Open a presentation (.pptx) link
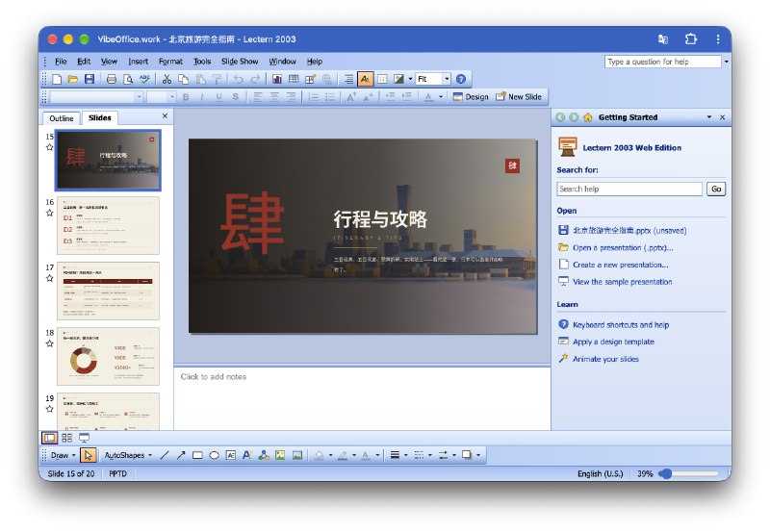The width and height of the screenshot is (770, 532). click(x=623, y=248)
